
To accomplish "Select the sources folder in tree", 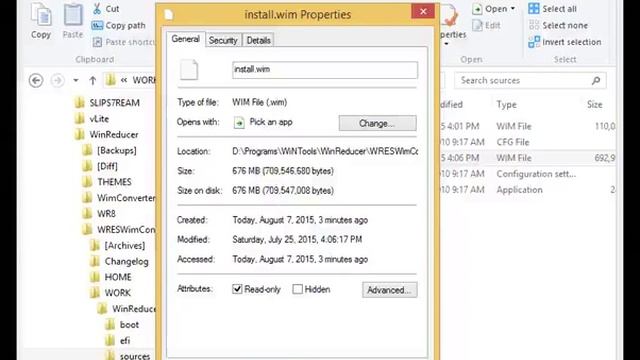I will click(128, 356).
